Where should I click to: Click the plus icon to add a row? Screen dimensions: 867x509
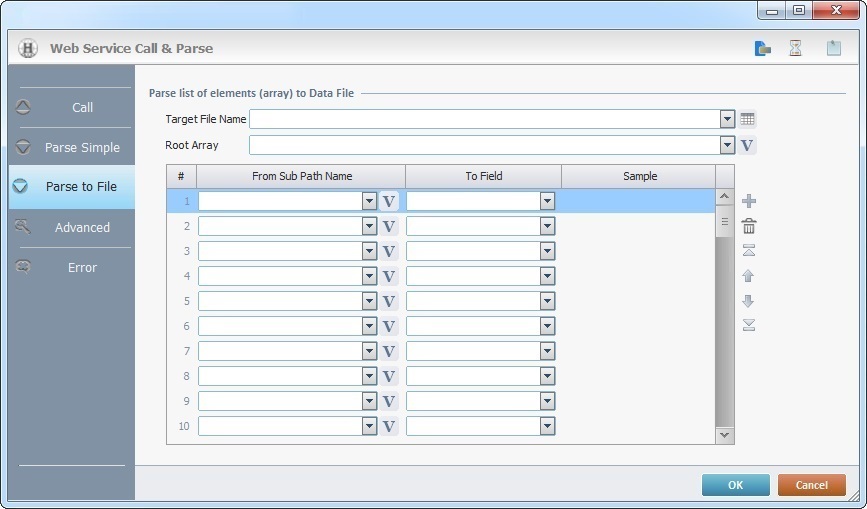pos(748,202)
